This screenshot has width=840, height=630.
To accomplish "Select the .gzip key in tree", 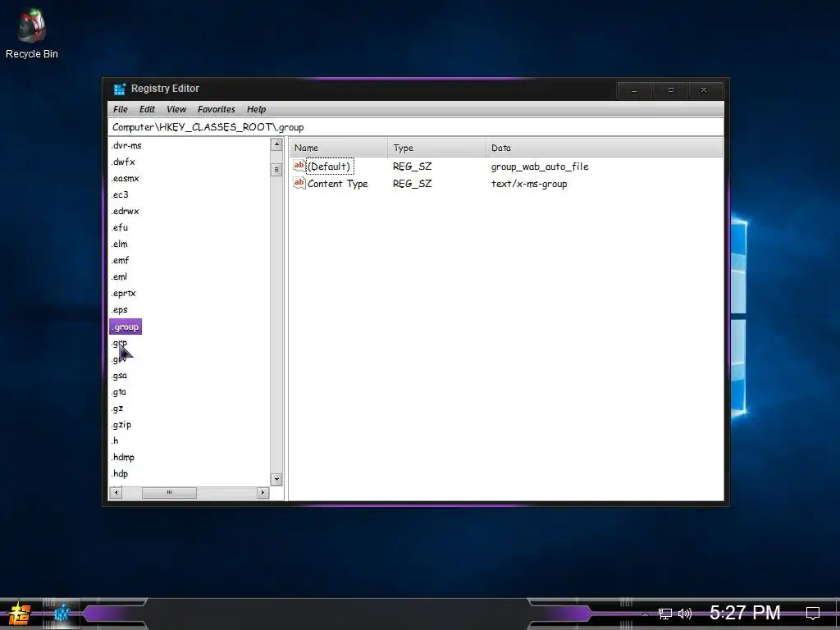I will [x=121, y=425].
